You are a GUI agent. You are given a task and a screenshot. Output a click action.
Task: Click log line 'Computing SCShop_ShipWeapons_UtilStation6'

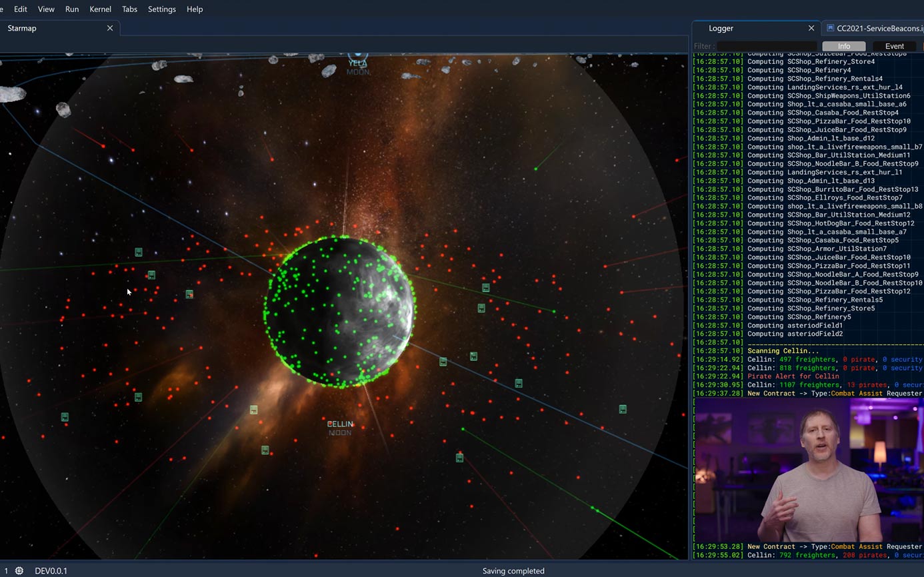[x=829, y=96]
